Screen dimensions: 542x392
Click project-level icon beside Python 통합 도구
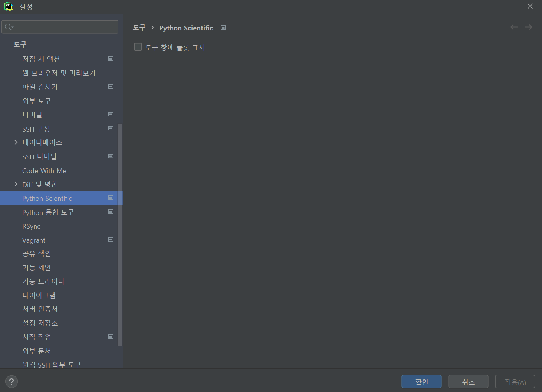point(111,212)
